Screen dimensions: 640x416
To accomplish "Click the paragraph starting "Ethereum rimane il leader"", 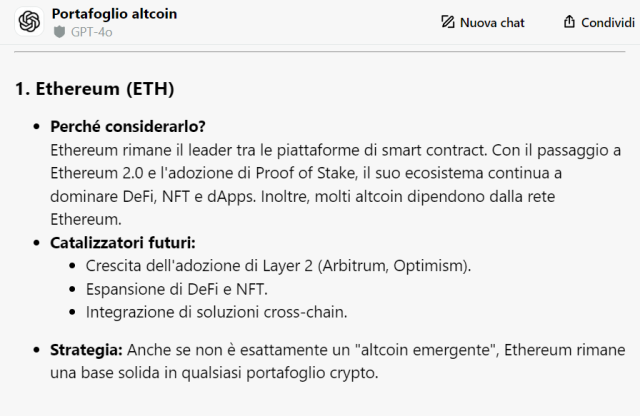I will [336, 185].
